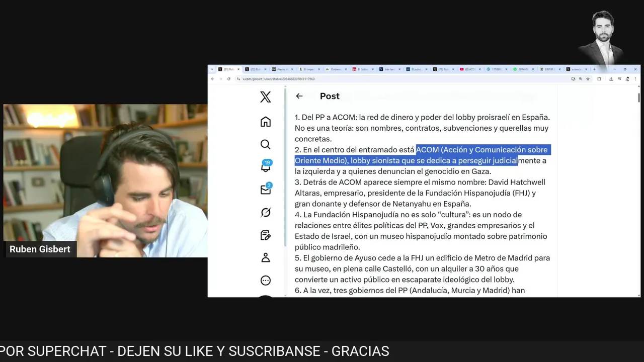Click the address bar URL x.com/gisbert_ruben
Screen dimensions: 644x362
279,79
